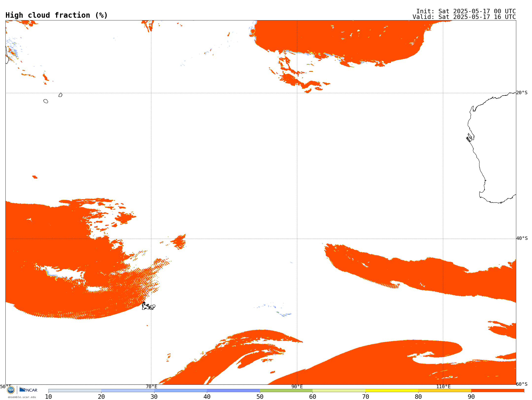Click the colorbar tick label 10
This screenshot has width=532, height=400.
49,397
